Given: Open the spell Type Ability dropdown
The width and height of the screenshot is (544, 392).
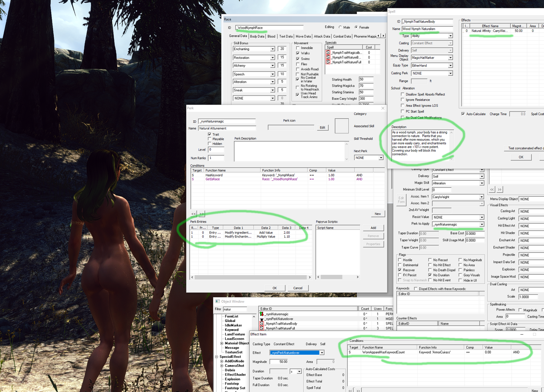Looking at the screenshot, I should [x=450, y=36].
